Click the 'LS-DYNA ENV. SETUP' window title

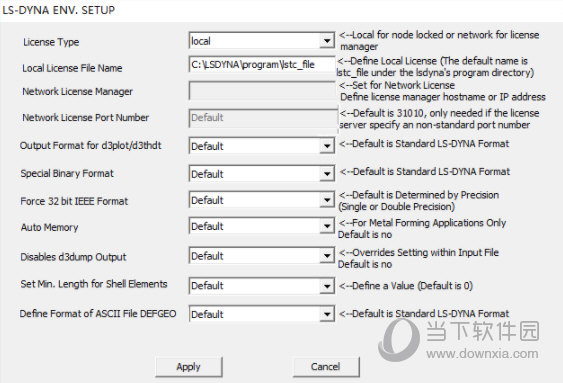pyautogui.click(x=59, y=10)
